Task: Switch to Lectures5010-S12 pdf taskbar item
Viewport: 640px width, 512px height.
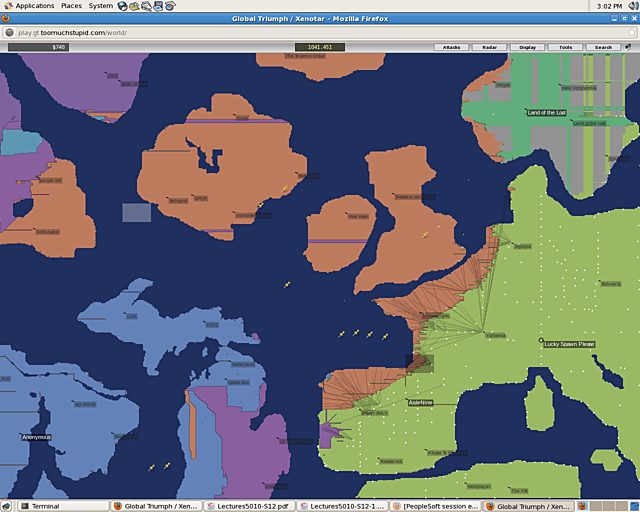Action: pos(249,506)
